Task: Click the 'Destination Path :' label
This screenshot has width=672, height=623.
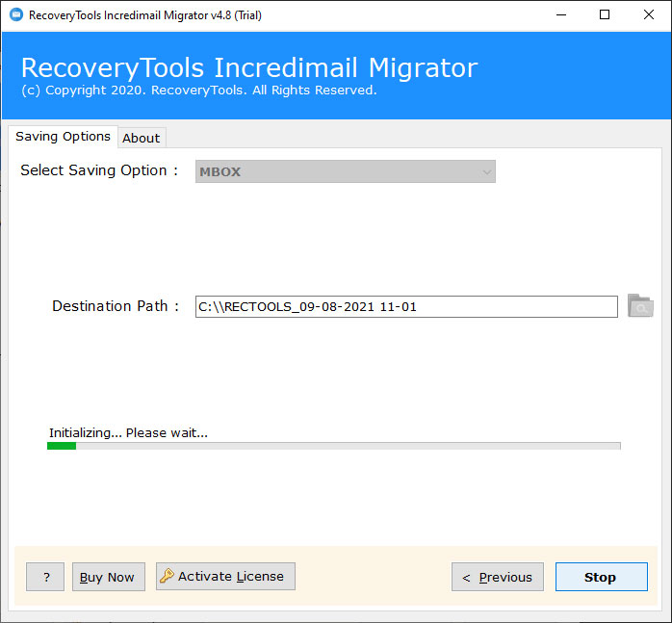Action: (x=116, y=305)
